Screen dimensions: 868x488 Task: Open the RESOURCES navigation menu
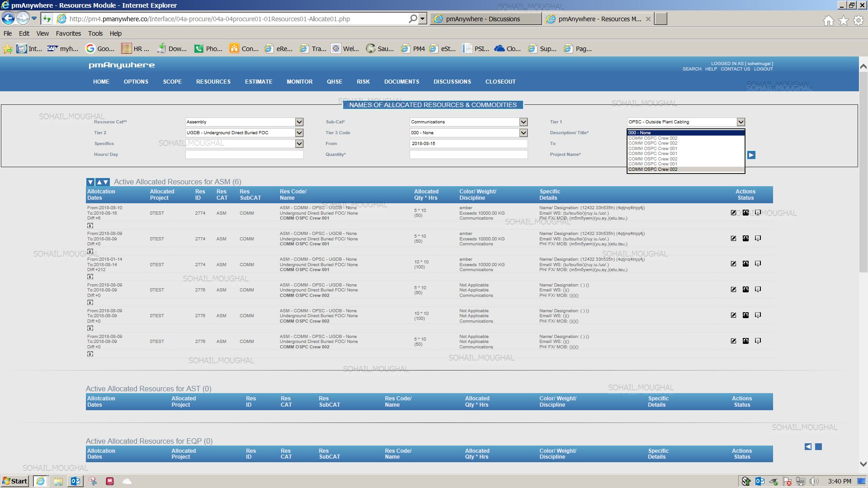[x=213, y=82]
